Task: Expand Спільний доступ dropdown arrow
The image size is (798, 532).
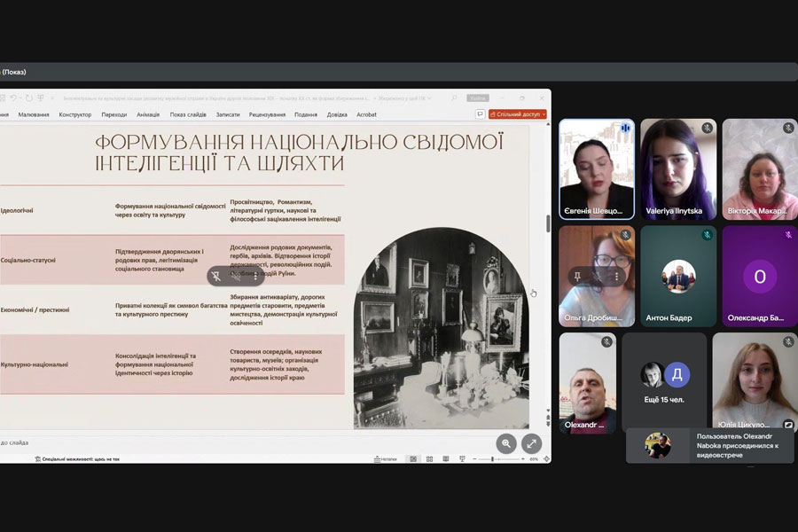Action: 544,114
